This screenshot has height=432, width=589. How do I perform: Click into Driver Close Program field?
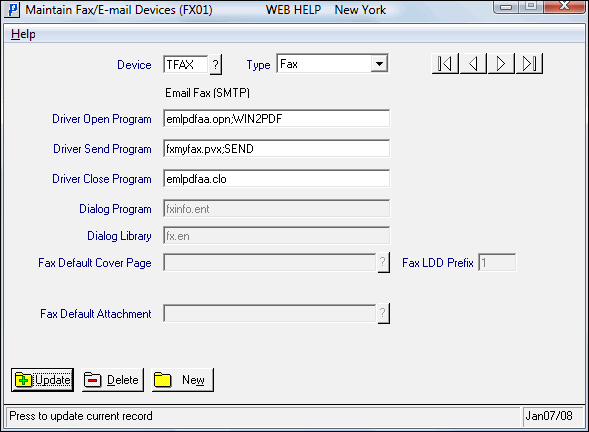[276, 179]
